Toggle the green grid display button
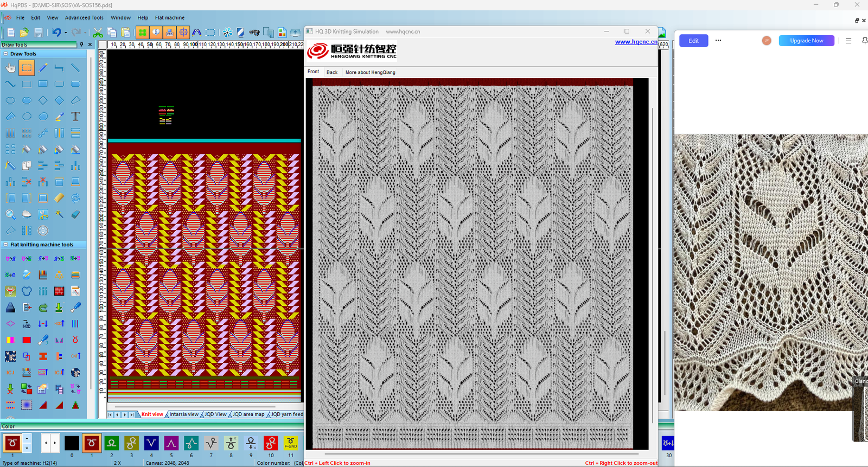 point(142,33)
